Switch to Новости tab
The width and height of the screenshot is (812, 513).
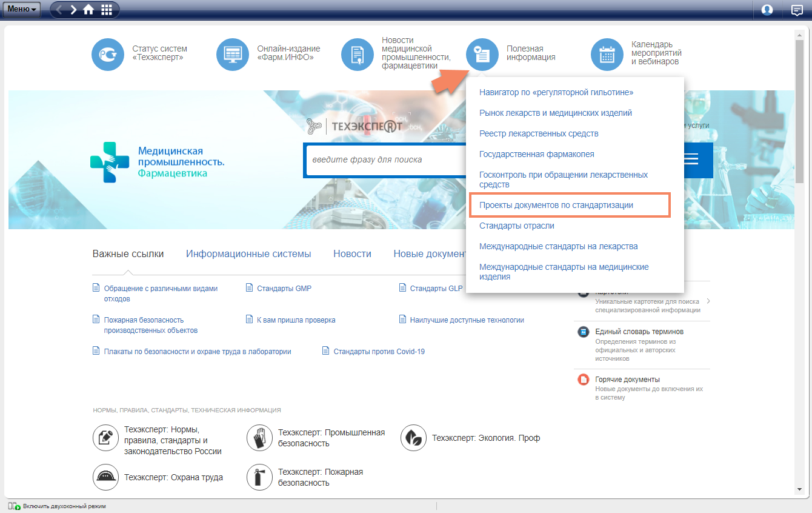click(352, 253)
